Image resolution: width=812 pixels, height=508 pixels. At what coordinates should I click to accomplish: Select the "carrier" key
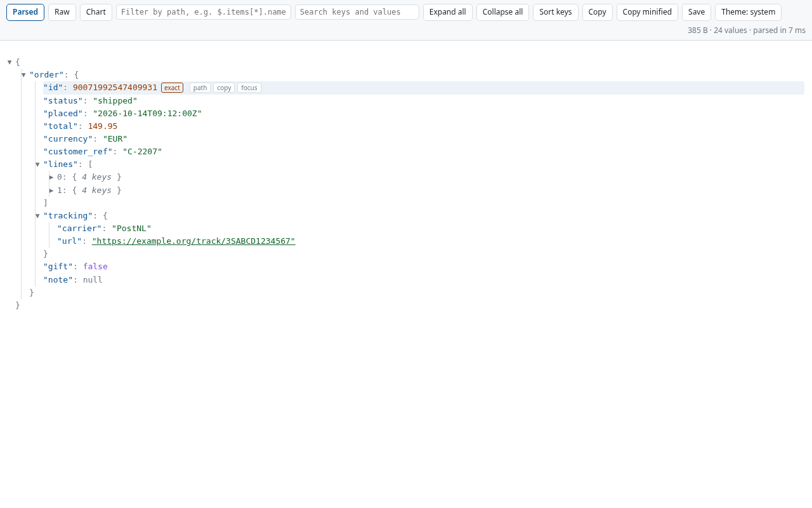tap(79, 229)
